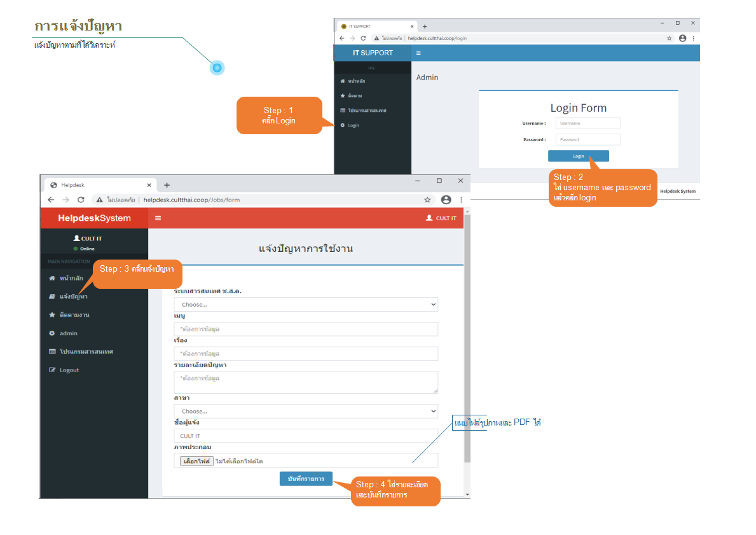This screenshot has width=756, height=535.
Task: Open Chrome three-dot menu in Helpdesk window
Action: click(462, 200)
